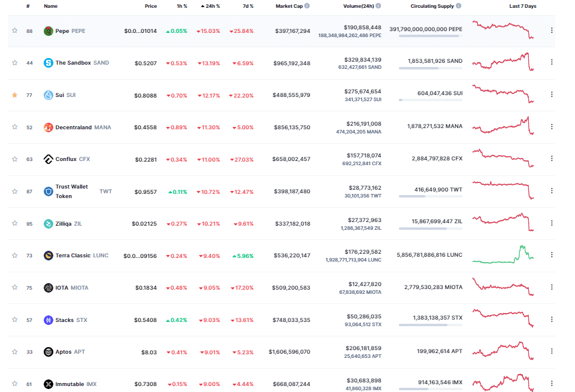
Task: Add Aptos to watchlist star
Action: click(14, 352)
